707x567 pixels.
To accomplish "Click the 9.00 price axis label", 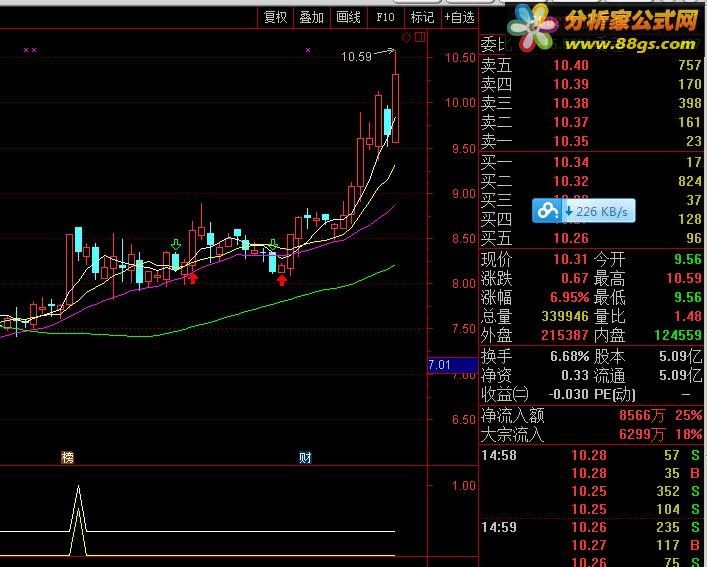I will [x=464, y=194].
